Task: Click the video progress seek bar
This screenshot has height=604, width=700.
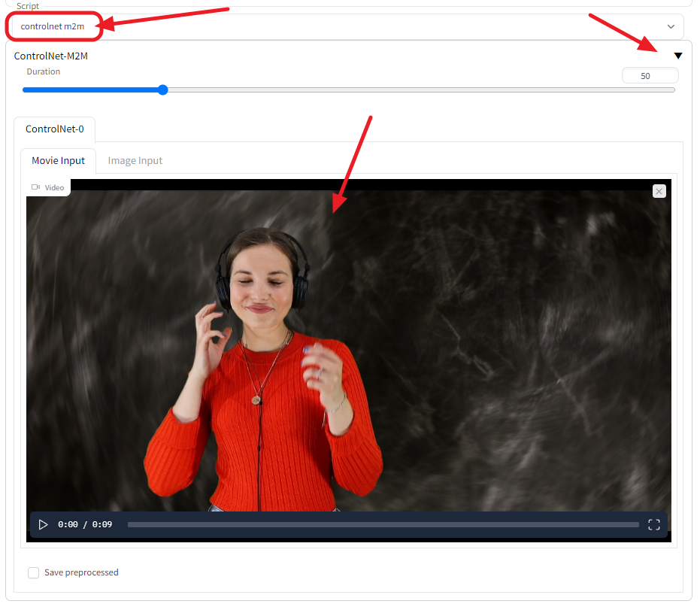Action: coord(383,524)
